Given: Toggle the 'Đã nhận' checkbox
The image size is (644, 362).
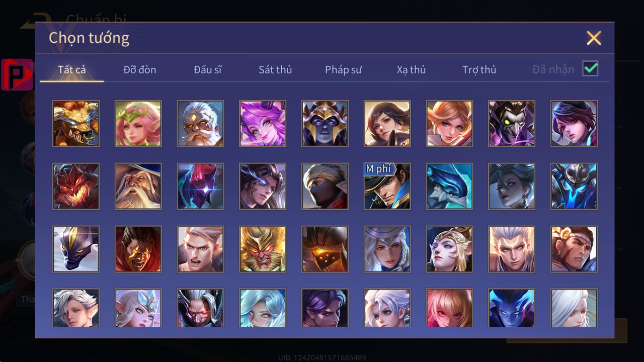Looking at the screenshot, I should (590, 69).
